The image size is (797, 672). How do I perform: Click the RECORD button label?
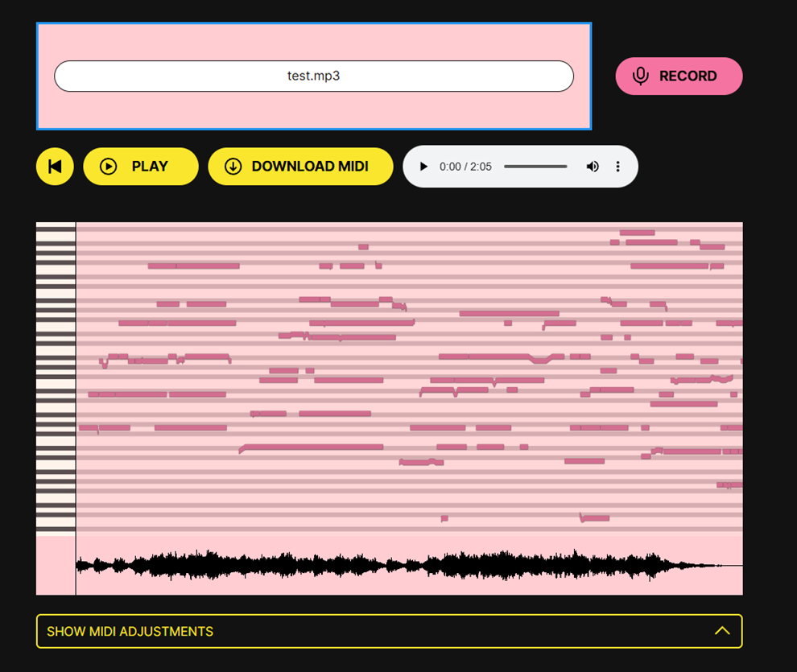tap(688, 76)
